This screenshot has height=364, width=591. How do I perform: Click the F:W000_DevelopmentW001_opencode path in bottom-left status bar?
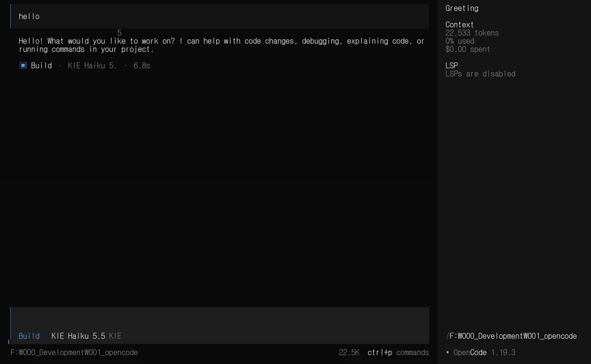point(74,353)
